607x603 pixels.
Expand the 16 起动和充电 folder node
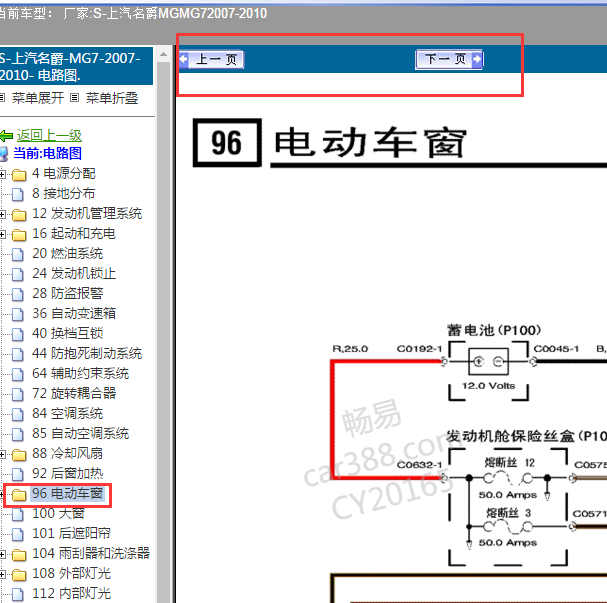point(2,234)
